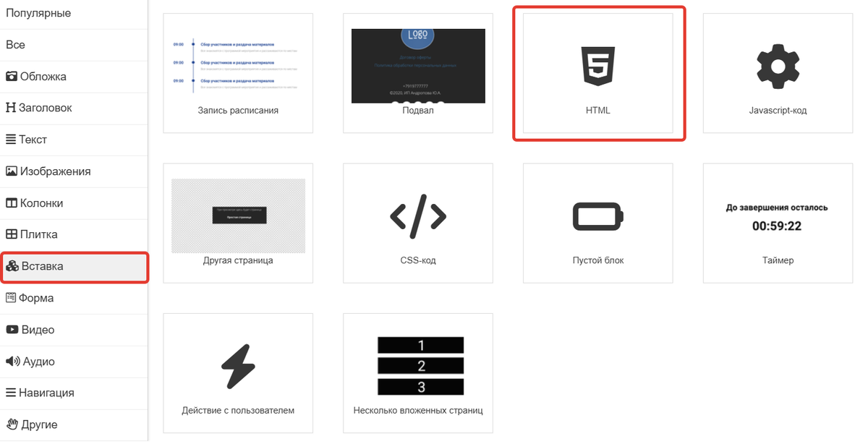Click the cubes icon beside Вставка
Image resolution: width=868 pixels, height=444 pixels.
pyautogui.click(x=12, y=266)
